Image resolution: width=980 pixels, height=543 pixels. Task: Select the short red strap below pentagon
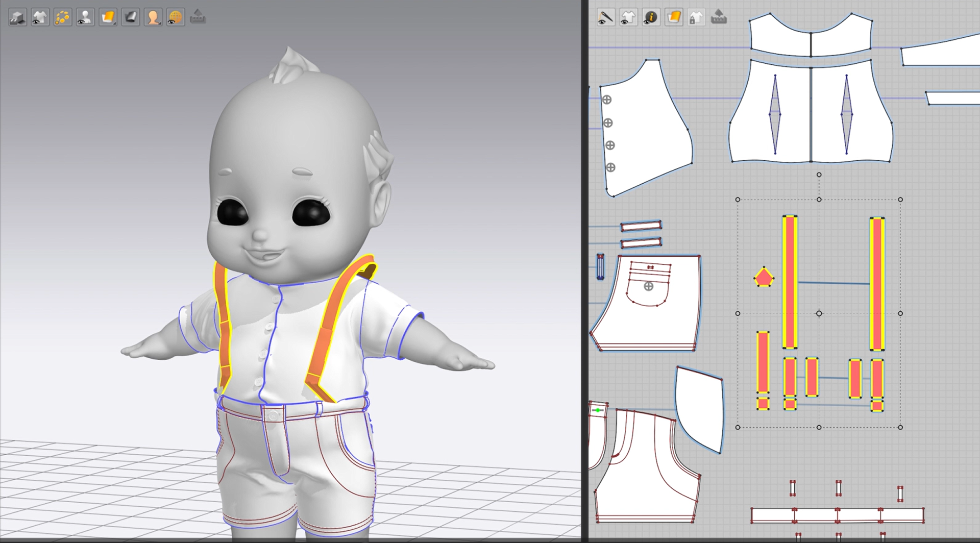pyautogui.click(x=763, y=361)
